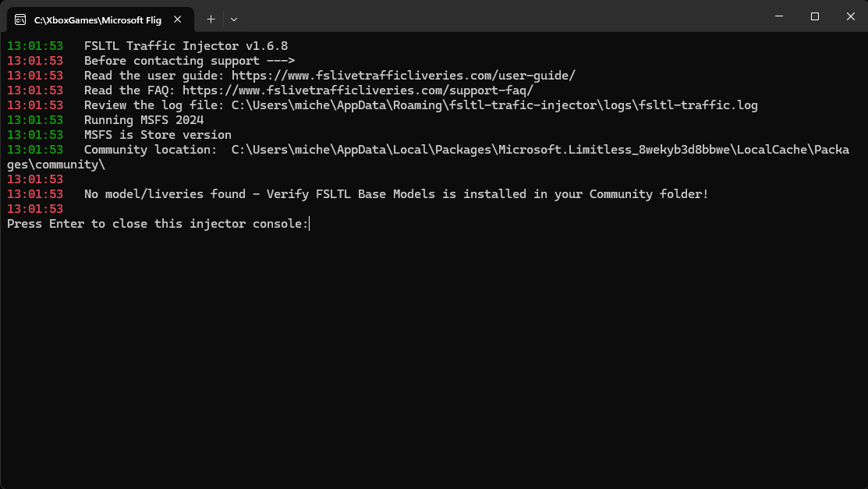
Task: Click the terminal icon in the tab
Action: pyautogui.click(x=20, y=20)
